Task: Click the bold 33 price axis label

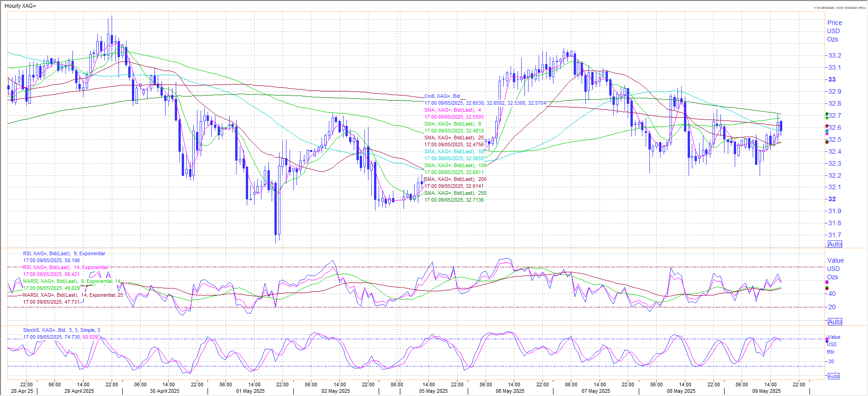Action: point(832,79)
